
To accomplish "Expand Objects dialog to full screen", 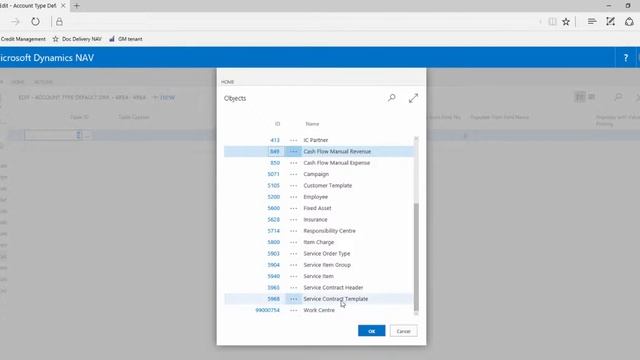I will 413,98.
